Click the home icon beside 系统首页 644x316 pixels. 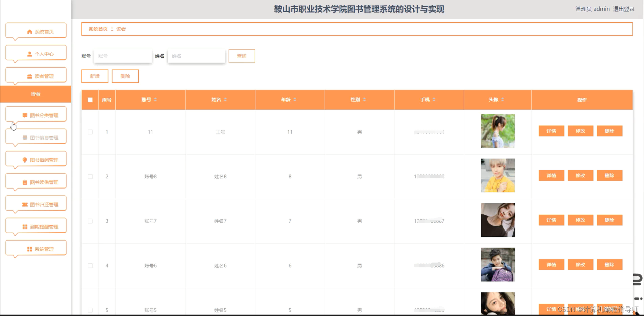30,32
